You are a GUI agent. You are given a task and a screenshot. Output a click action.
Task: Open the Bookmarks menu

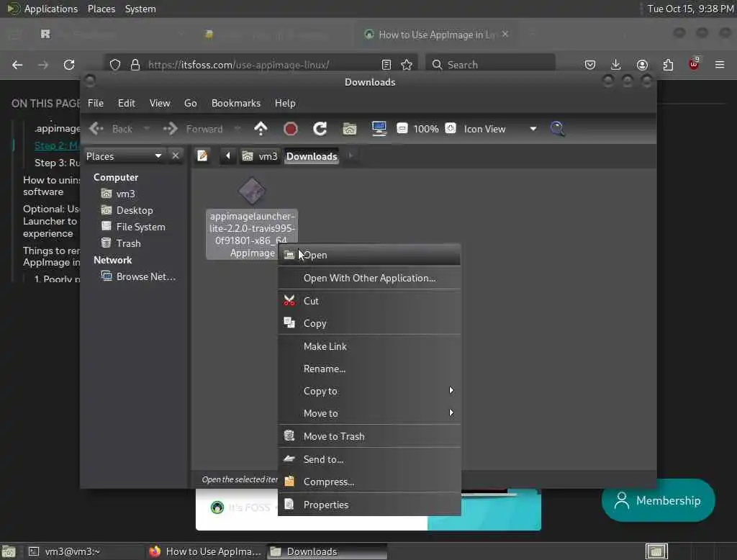pyautogui.click(x=236, y=103)
